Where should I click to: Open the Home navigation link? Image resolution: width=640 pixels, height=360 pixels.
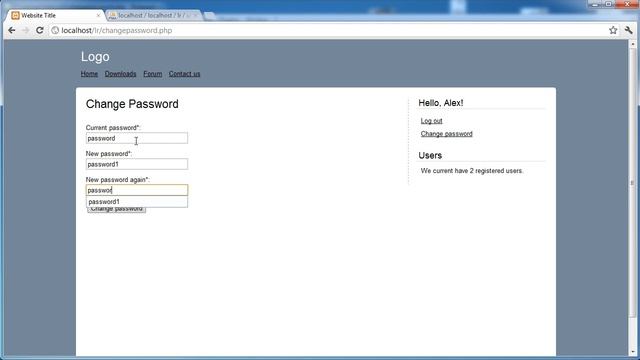(x=89, y=74)
